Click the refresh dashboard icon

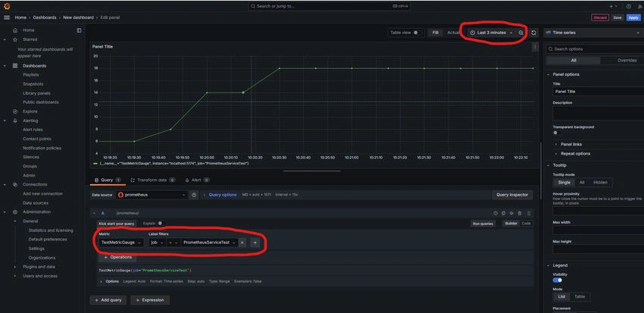click(533, 33)
